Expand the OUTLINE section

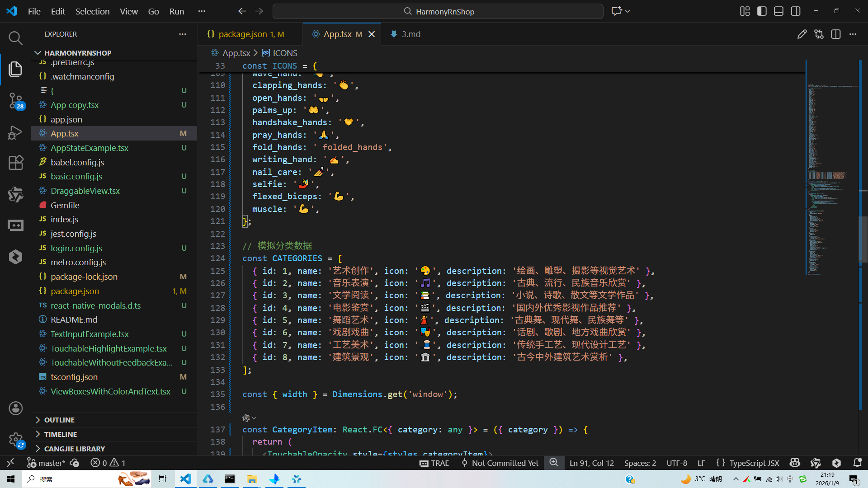59,420
